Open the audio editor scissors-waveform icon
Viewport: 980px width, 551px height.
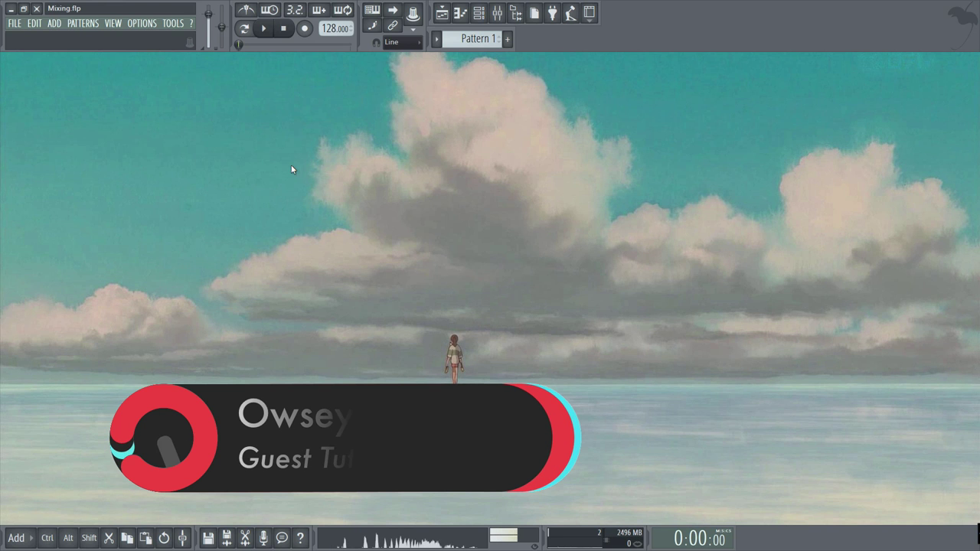pos(245,538)
